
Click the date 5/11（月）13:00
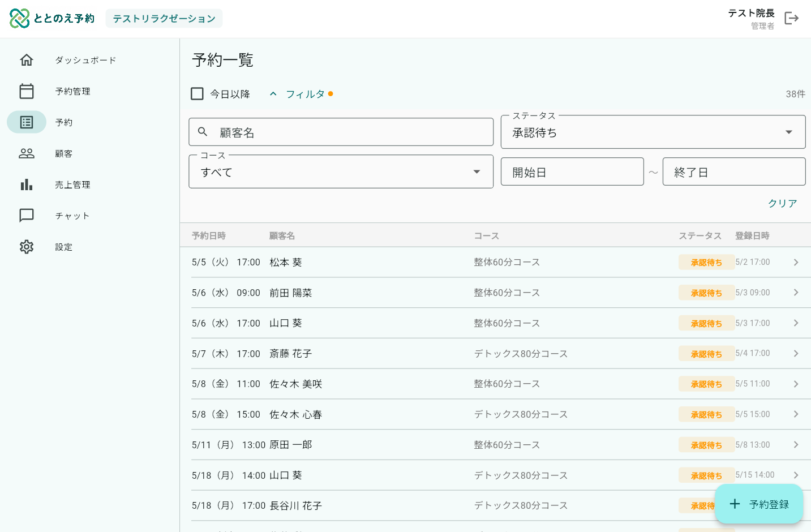coord(229,445)
